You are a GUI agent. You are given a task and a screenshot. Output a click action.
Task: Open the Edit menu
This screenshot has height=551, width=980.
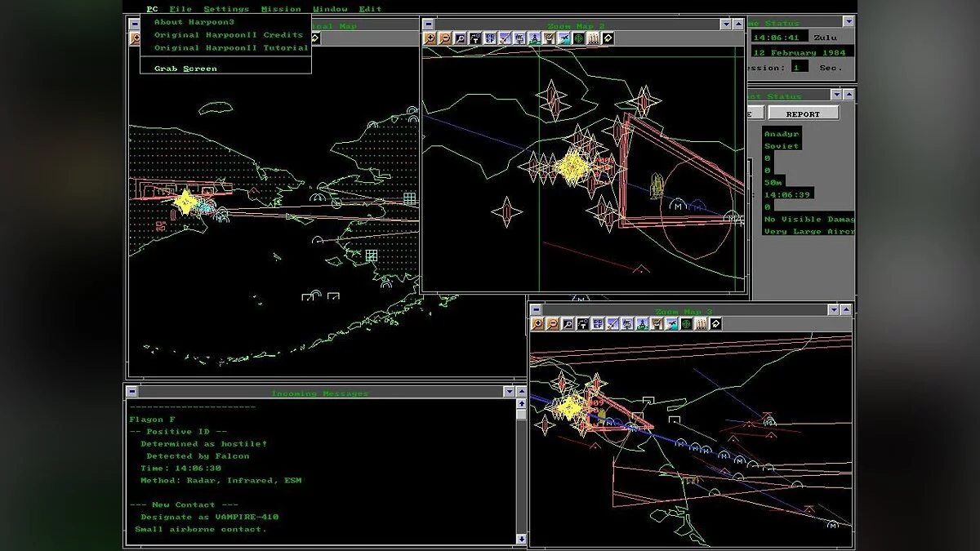tap(371, 9)
